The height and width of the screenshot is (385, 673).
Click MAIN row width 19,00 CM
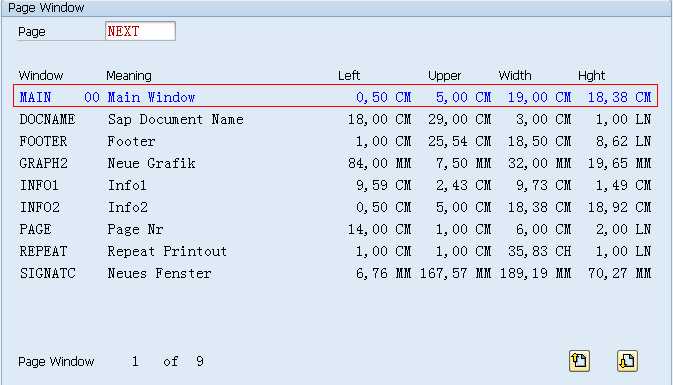[x=540, y=97]
